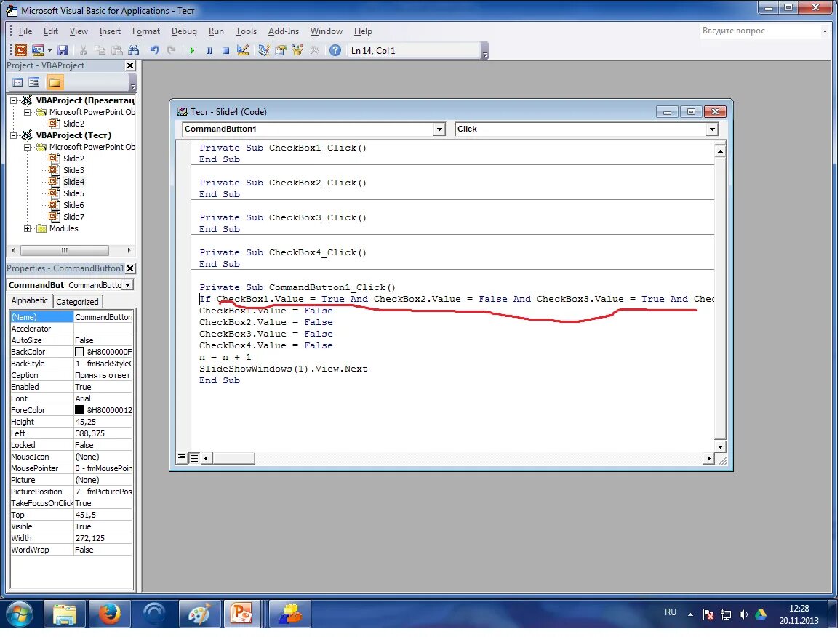Click View Code icon in Project pane
This screenshot has height=637, width=840.
pyautogui.click(x=17, y=82)
